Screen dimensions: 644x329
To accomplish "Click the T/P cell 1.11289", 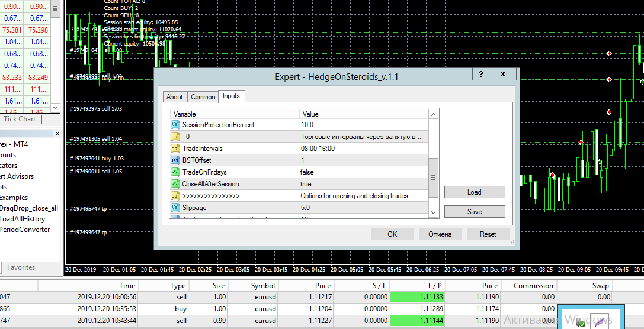I will pyautogui.click(x=417, y=308).
